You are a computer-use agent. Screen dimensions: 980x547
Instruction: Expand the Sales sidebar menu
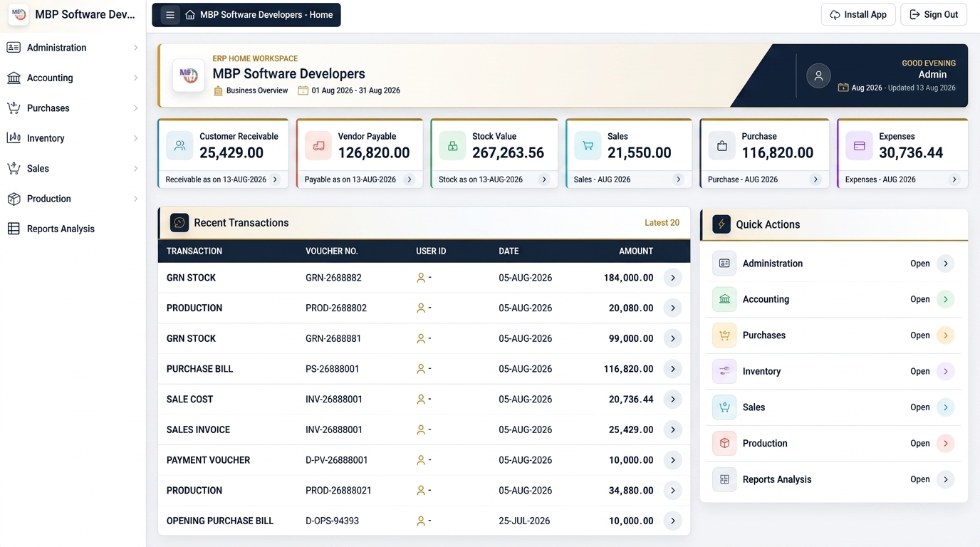coord(73,169)
